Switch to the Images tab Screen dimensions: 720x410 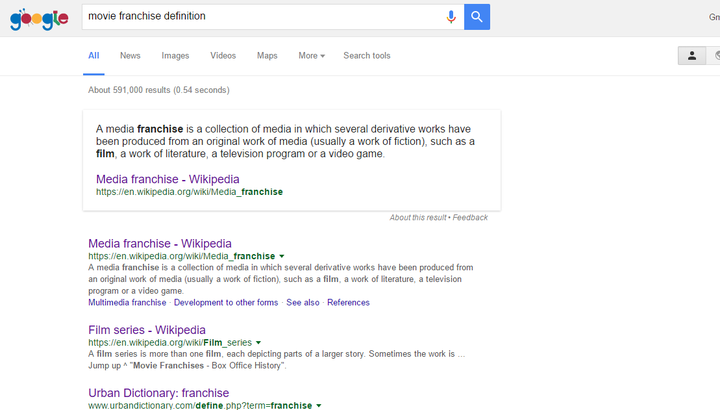tap(175, 56)
